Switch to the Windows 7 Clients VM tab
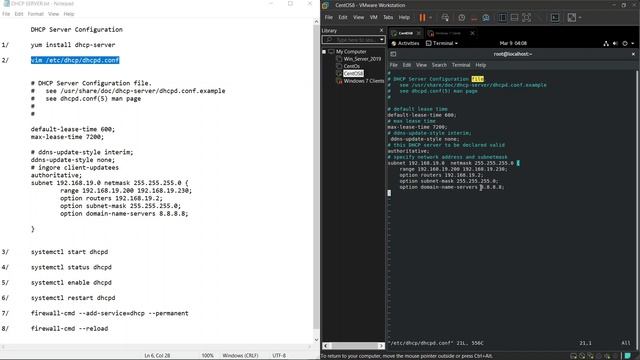The height and width of the screenshot is (360, 640). coord(447,33)
